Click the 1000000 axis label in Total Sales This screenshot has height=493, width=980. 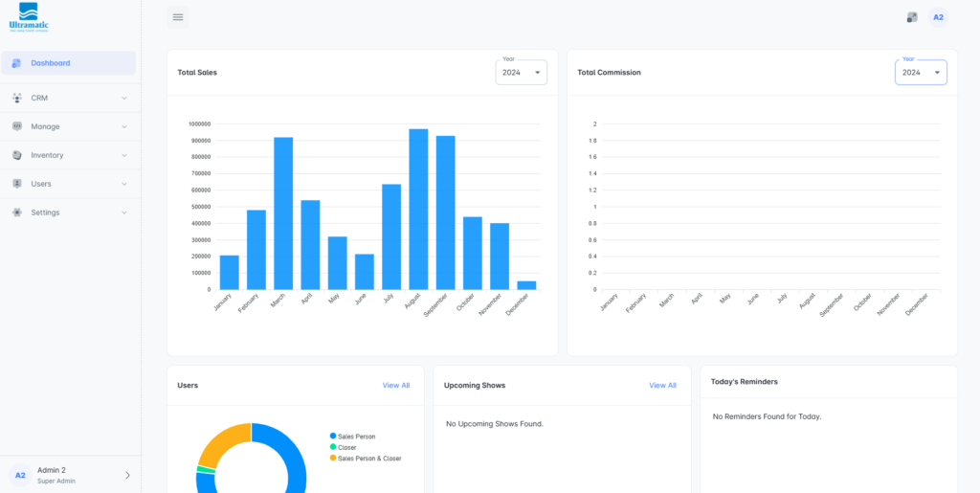tap(200, 123)
